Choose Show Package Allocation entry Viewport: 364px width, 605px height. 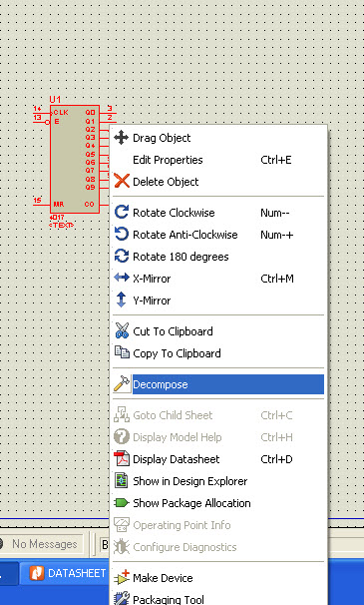(x=218, y=503)
